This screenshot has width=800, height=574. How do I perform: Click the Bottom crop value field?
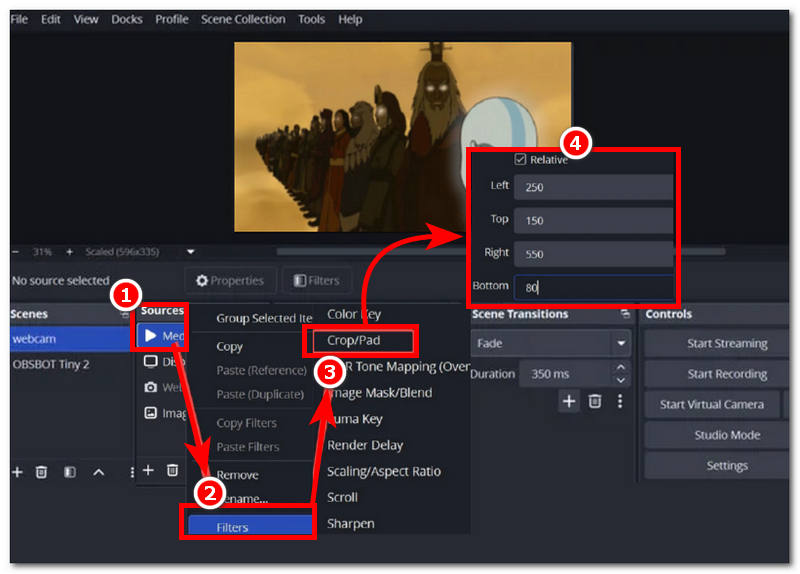pyautogui.click(x=593, y=287)
